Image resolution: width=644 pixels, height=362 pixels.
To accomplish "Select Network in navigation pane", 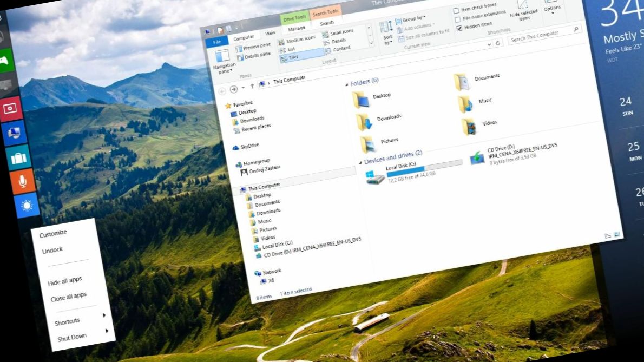I will [268, 272].
